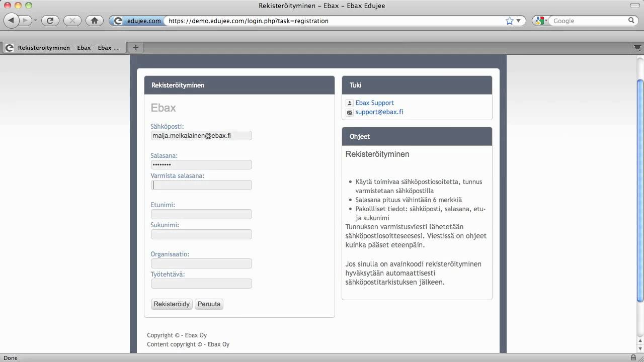Go forward to the next page
644x362 pixels.
(25, 21)
